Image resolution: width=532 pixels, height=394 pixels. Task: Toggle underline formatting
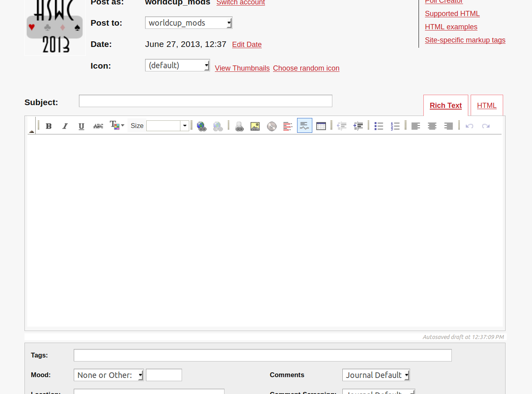click(81, 126)
